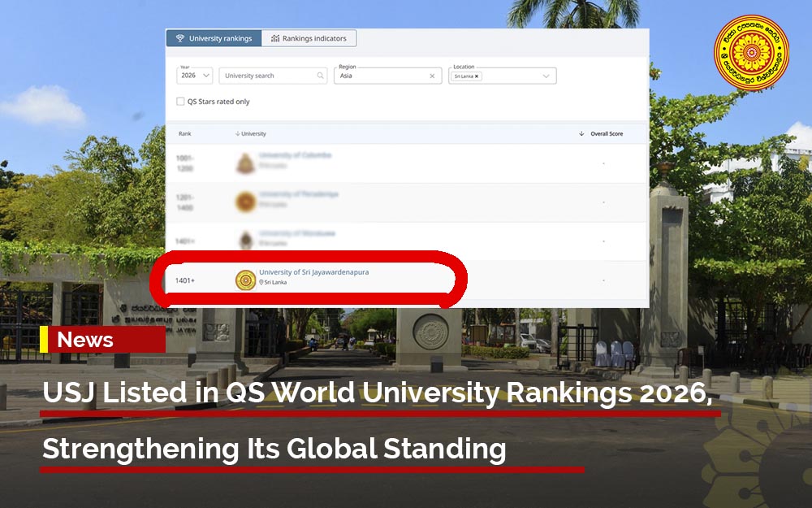Switch to the University rankings tab

point(214,38)
